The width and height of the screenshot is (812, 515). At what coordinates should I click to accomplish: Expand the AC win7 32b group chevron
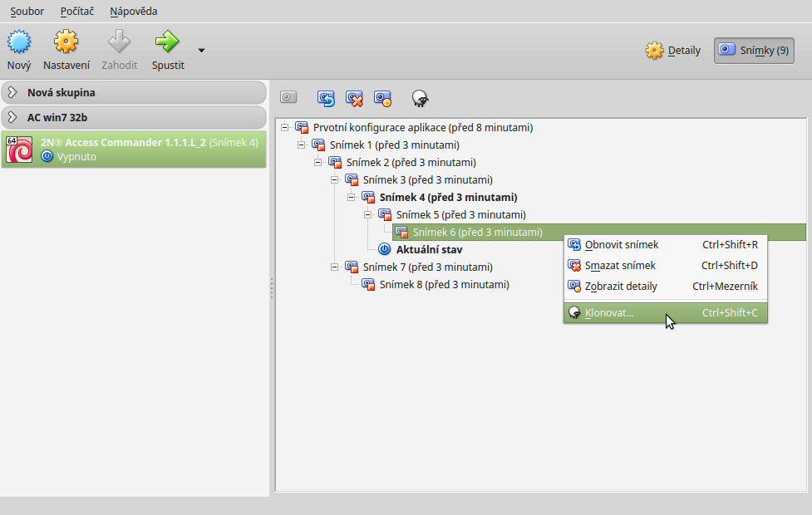(12, 117)
